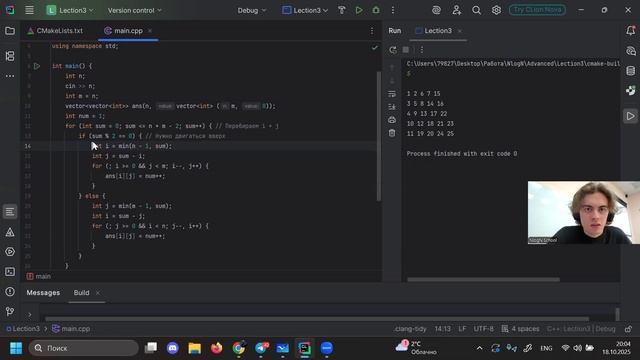Screen dimensions: 640x360
Task: Click the console horizontal scrollbar
Action: pyautogui.click(x=483, y=280)
